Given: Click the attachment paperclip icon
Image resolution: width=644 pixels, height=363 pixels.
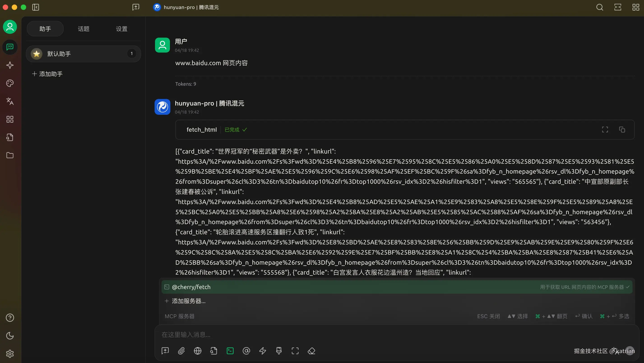Looking at the screenshot, I should (x=181, y=351).
